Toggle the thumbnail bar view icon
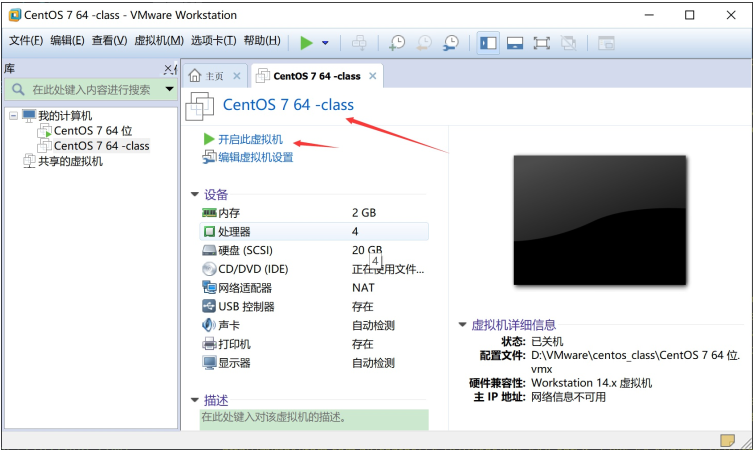The width and height of the screenshot is (754, 451). (515, 43)
